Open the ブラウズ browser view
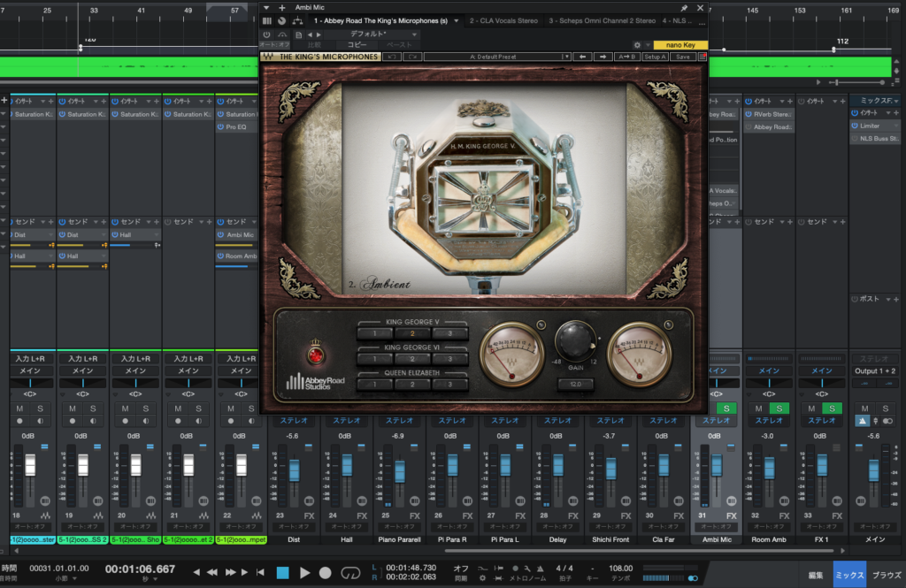Image resolution: width=906 pixels, height=588 pixels. [x=887, y=575]
